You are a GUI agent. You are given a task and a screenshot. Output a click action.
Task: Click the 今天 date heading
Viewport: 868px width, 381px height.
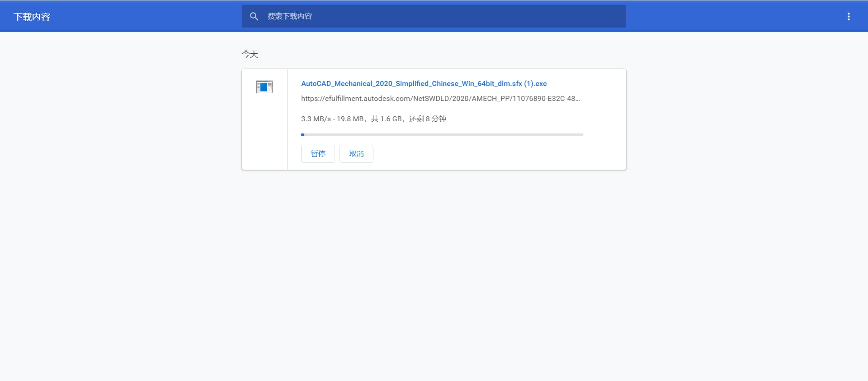pyautogui.click(x=250, y=54)
